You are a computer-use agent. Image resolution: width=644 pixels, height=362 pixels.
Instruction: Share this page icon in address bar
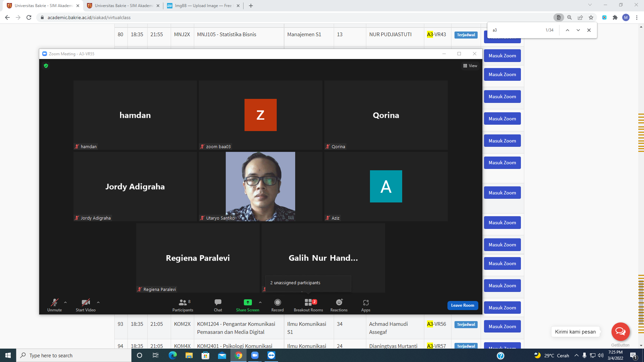[580, 17]
